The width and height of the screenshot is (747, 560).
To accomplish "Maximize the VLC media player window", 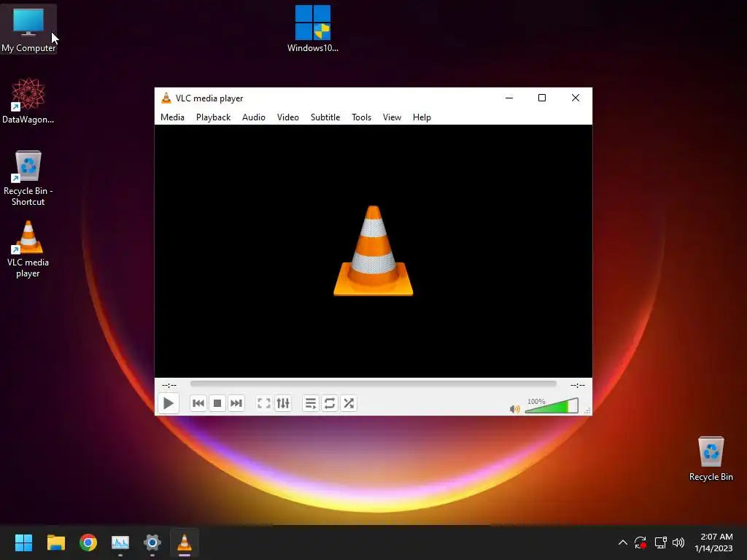I will 542,98.
